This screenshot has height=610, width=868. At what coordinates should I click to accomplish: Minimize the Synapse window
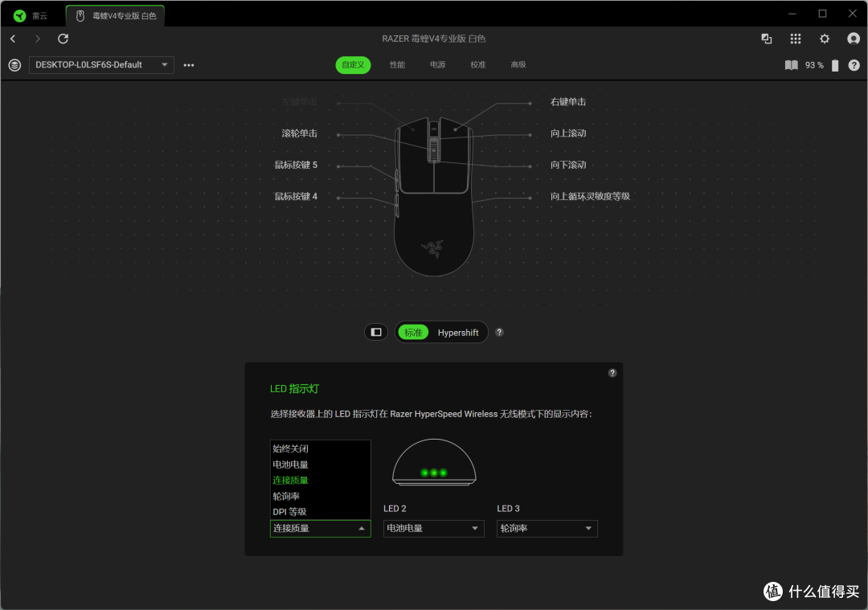coord(792,14)
